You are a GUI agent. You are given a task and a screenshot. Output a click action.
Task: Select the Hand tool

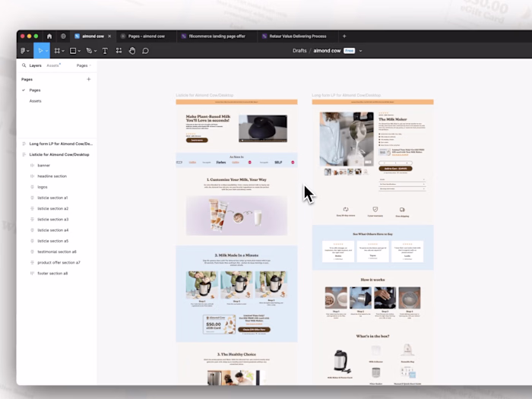[132, 51]
